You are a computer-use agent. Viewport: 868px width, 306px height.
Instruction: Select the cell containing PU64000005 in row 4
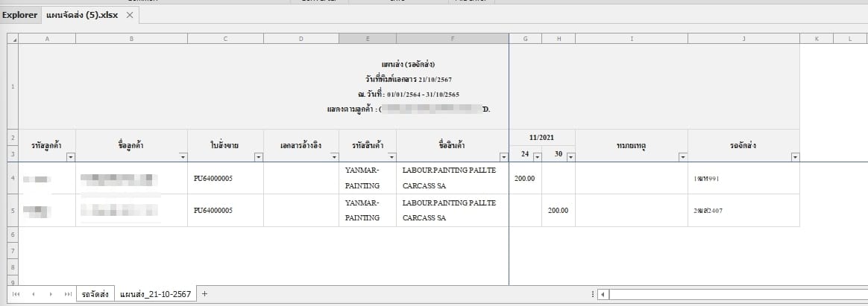pyautogui.click(x=225, y=178)
